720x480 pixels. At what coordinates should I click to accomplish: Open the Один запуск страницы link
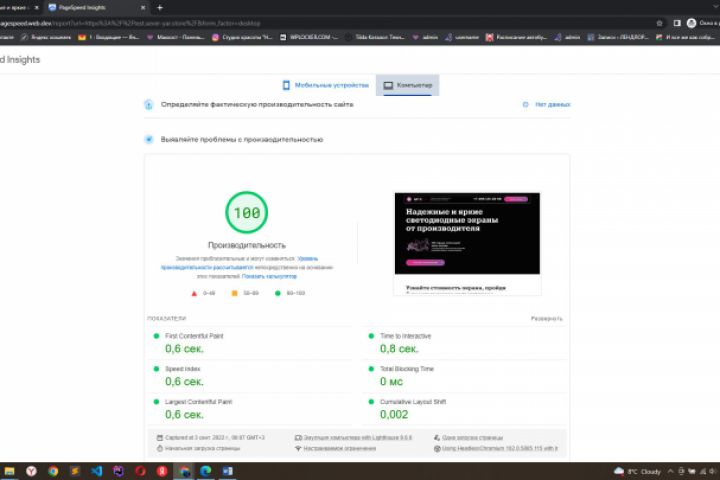pyautogui.click(x=472, y=438)
